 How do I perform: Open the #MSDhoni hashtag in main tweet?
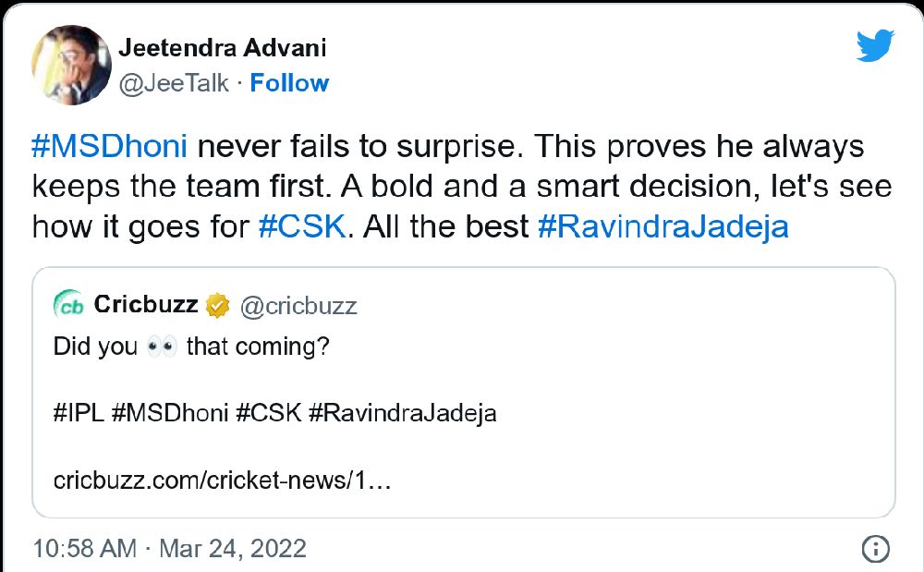110,147
